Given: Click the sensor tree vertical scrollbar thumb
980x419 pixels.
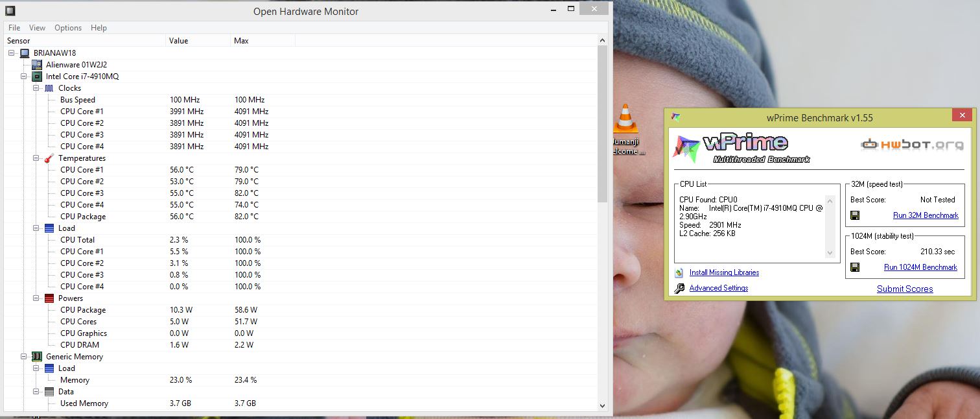Looking at the screenshot, I should [x=602, y=123].
